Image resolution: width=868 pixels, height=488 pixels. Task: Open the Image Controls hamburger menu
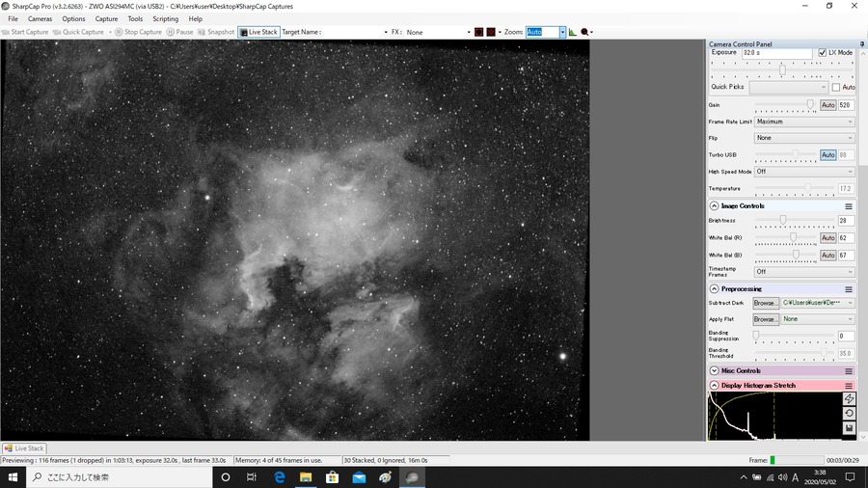click(848, 206)
